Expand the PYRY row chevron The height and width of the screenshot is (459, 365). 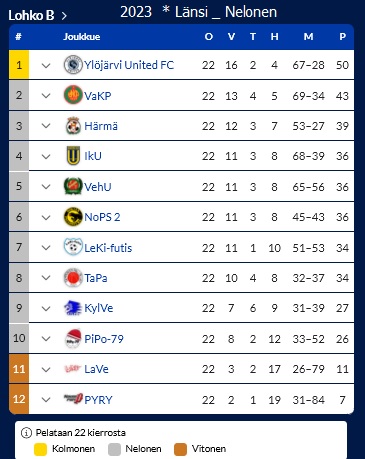point(46,400)
